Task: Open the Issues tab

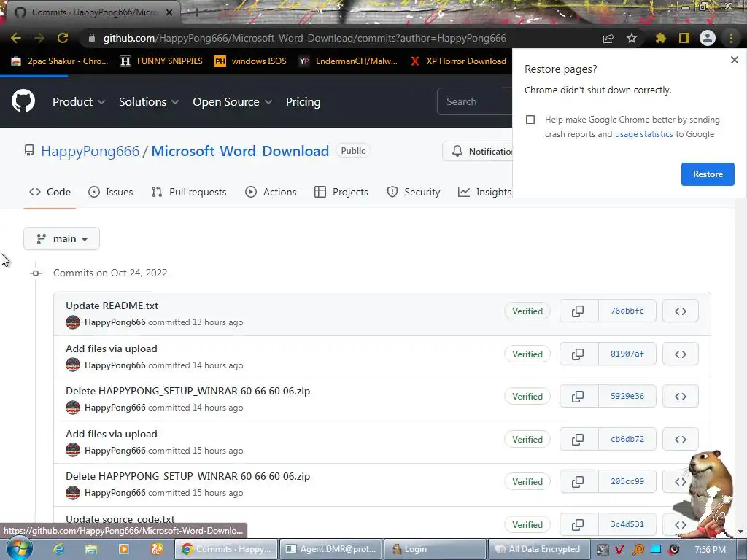Action: tap(111, 192)
